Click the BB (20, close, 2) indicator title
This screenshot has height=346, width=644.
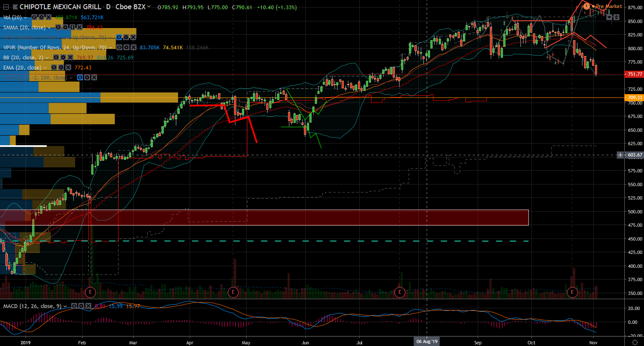tap(23, 57)
